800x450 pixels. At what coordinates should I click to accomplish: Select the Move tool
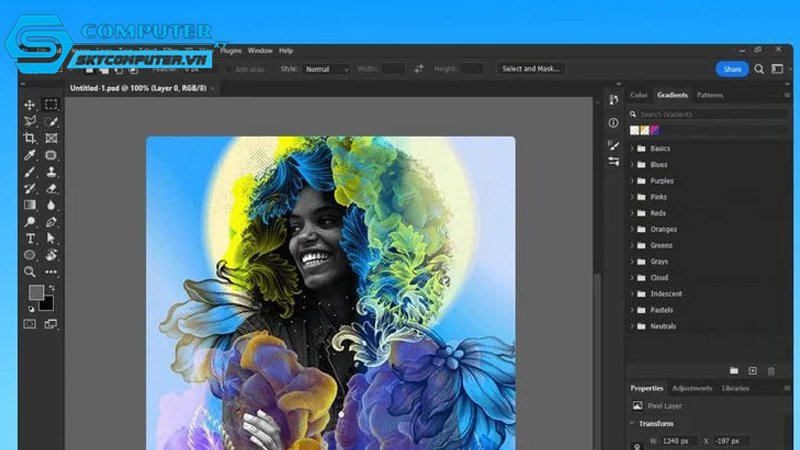point(30,105)
